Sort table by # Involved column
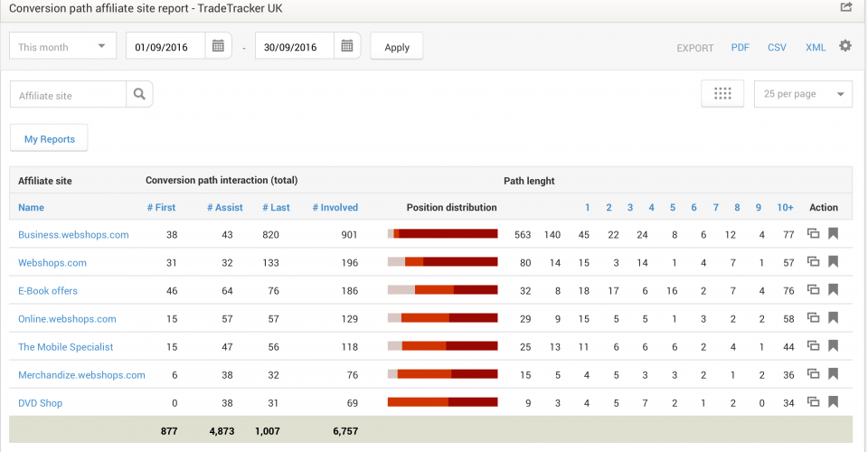Image resolution: width=868 pixels, height=452 pixels. (335, 208)
